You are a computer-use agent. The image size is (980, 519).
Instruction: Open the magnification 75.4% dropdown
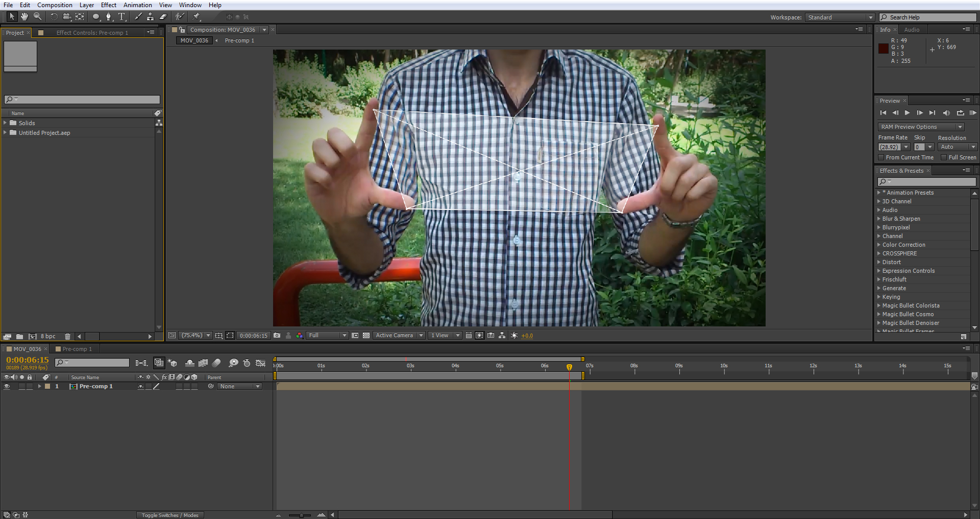[196, 336]
